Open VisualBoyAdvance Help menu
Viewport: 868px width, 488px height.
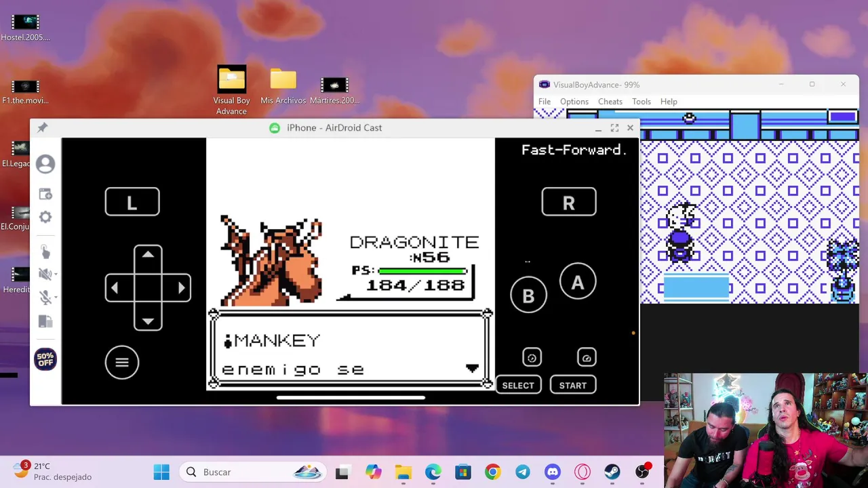point(669,102)
